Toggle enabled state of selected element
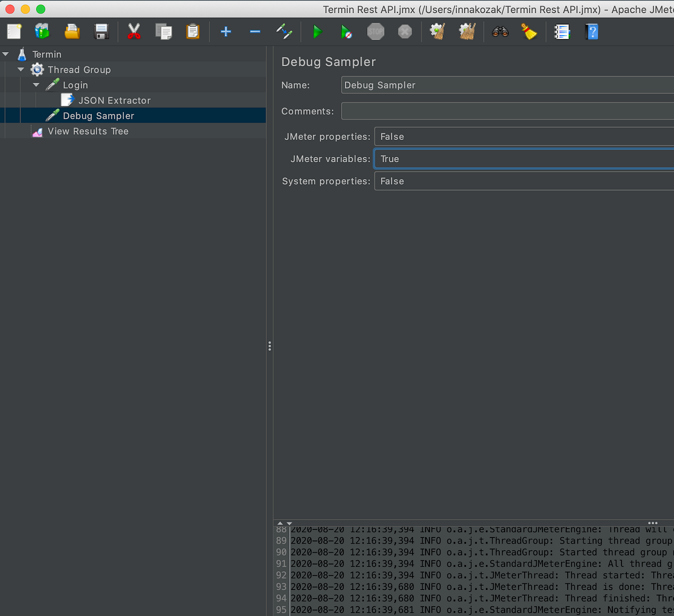Image resolution: width=674 pixels, height=616 pixels. [284, 31]
